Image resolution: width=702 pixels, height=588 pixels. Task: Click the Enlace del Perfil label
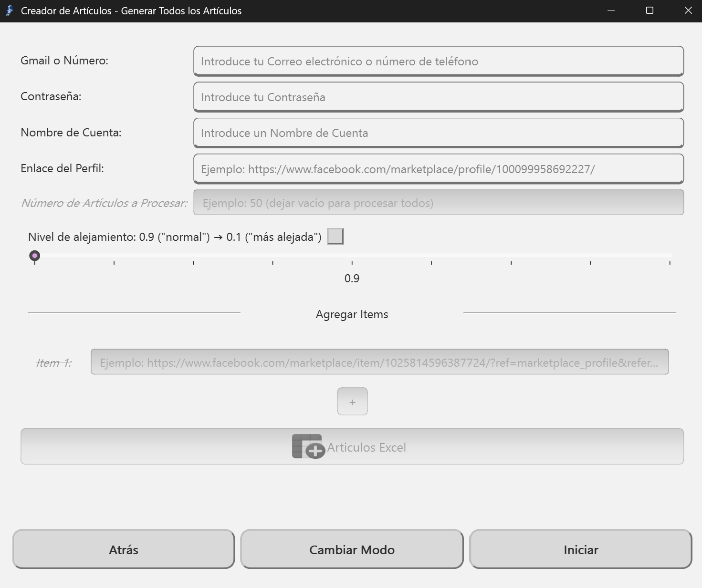(x=62, y=168)
